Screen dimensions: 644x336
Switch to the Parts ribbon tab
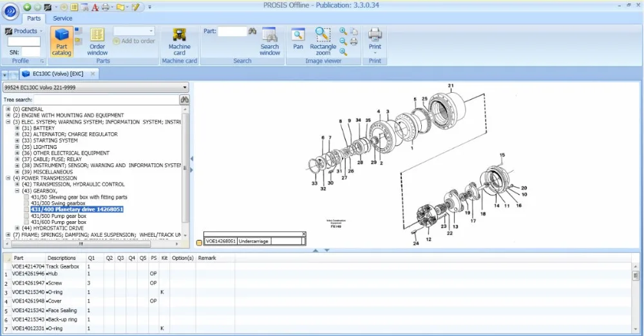pos(33,18)
